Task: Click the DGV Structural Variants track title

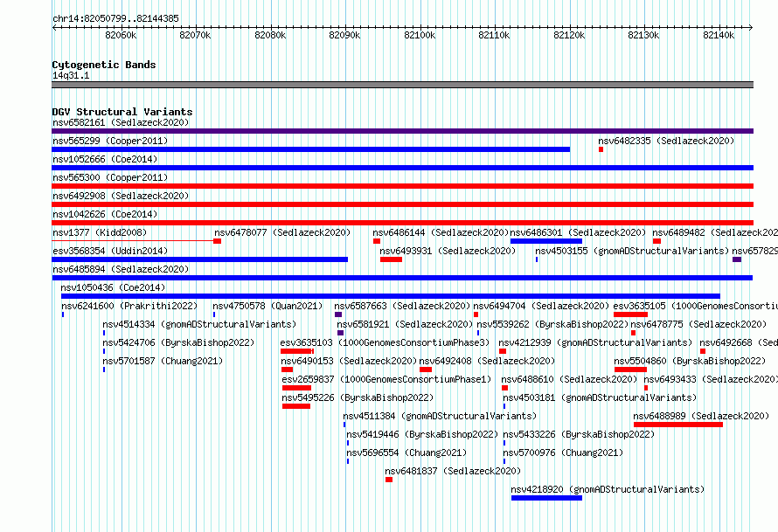Action: 122,112
